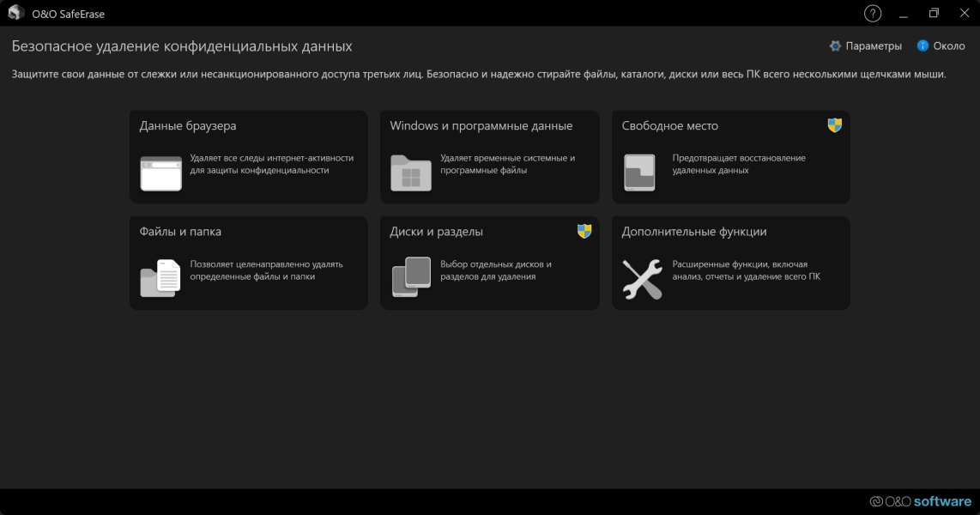Open the Около about link

click(949, 45)
